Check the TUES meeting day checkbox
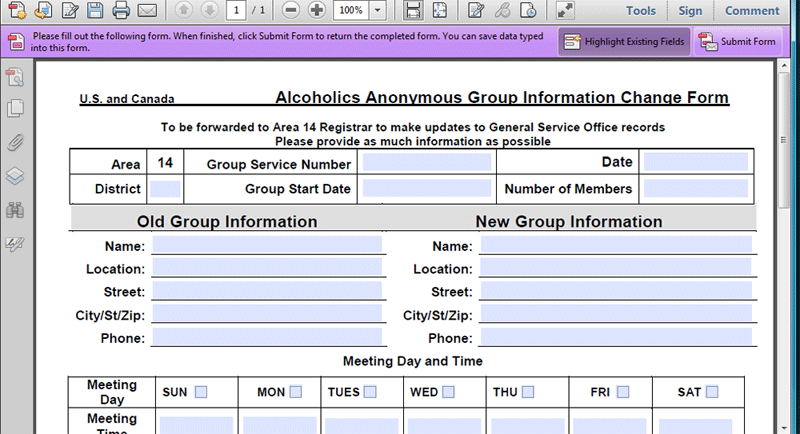This screenshot has height=434, width=800. click(x=370, y=392)
